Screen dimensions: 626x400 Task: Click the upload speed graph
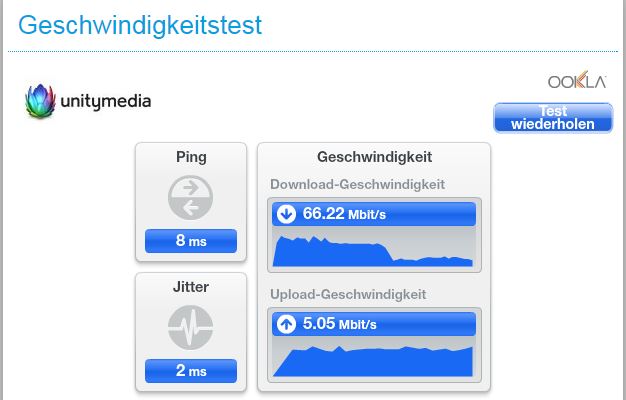click(373, 361)
